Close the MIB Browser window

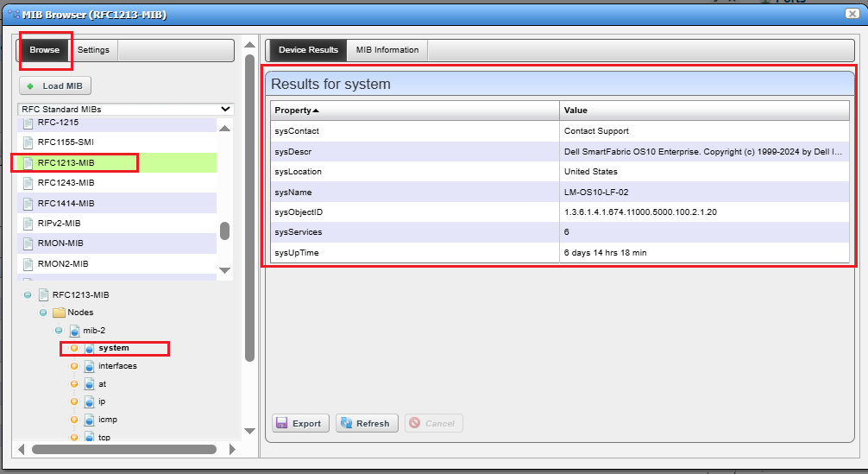click(x=853, y=14)
